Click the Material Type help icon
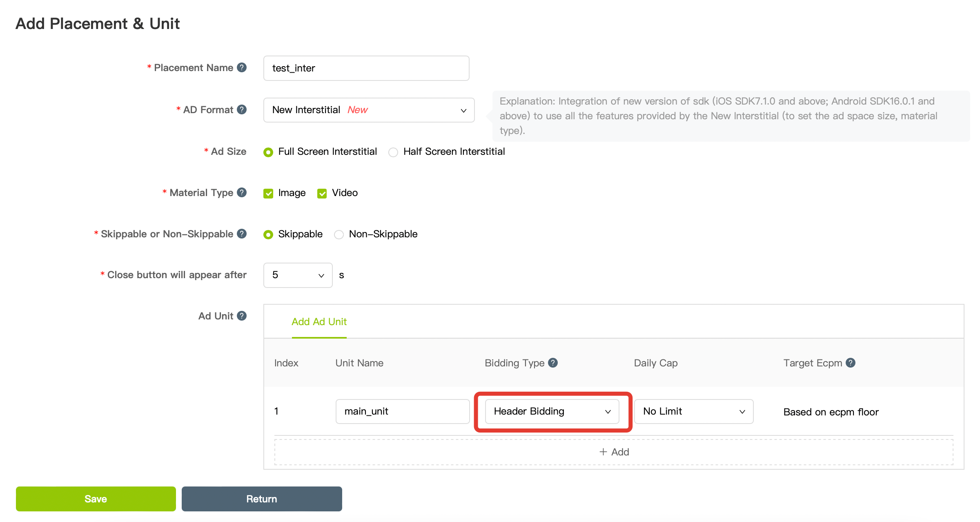 (242, 192)
